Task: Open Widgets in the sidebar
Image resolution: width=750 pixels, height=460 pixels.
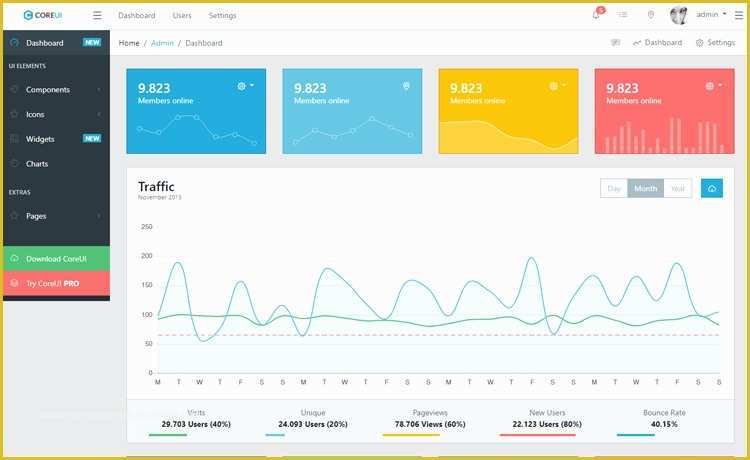Action: point(56,139)
